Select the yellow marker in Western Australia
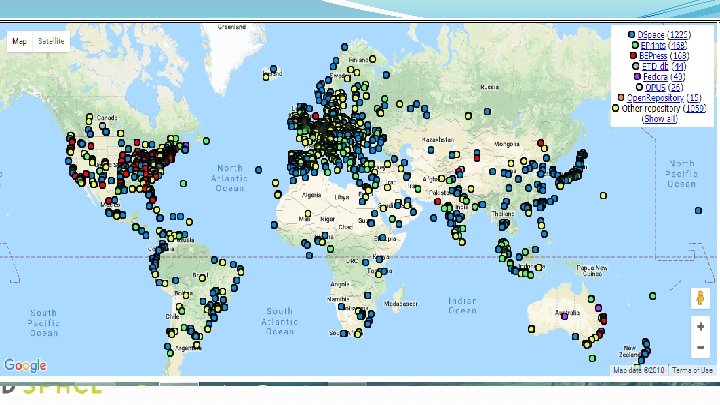Screen dimensions: 720x405 pos(531,329)
